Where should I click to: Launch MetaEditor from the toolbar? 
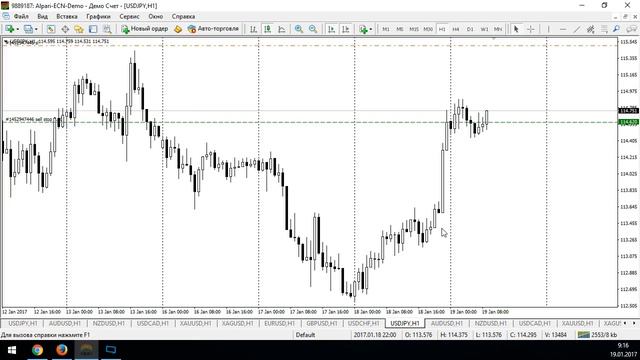pos(178,29)
